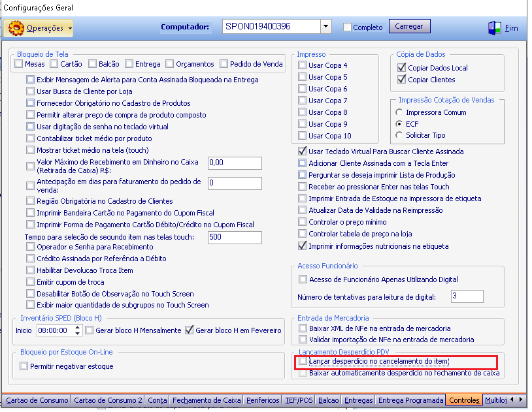Click the Carregar button
Image resolution: width=532 pixels, height=412 pixels.
click(x=409, y=27)
